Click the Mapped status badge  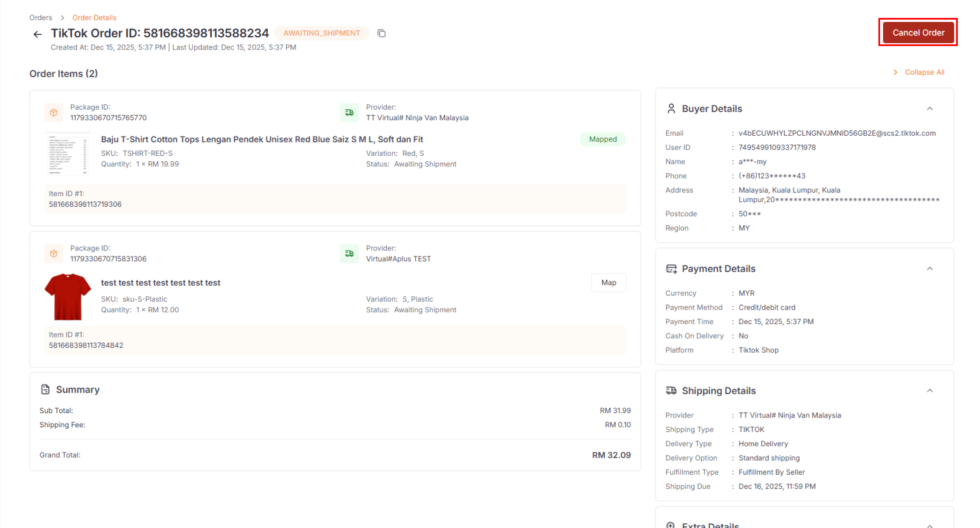[x=602, y=139]
